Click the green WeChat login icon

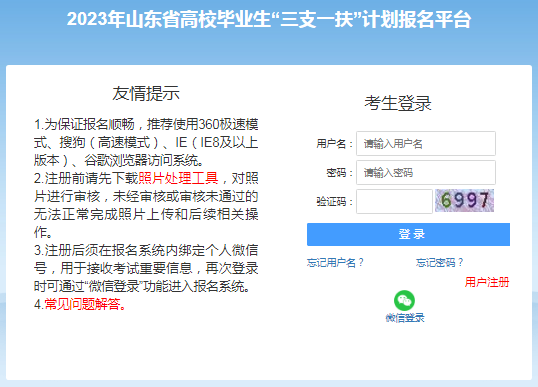pos(405,301)
